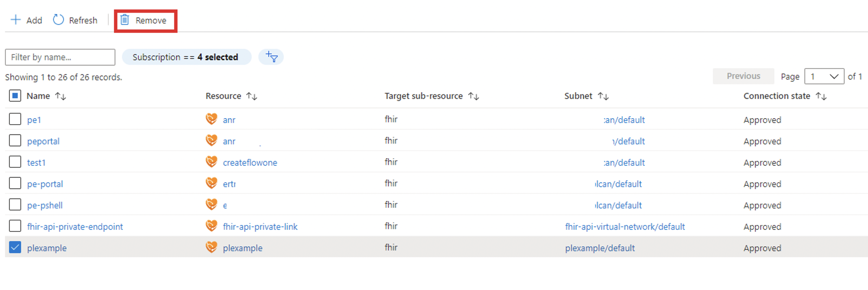The height and width of the screenshot is (290, 868).
Task: Sort by Subnet column arrows
Action: point(603,96)
